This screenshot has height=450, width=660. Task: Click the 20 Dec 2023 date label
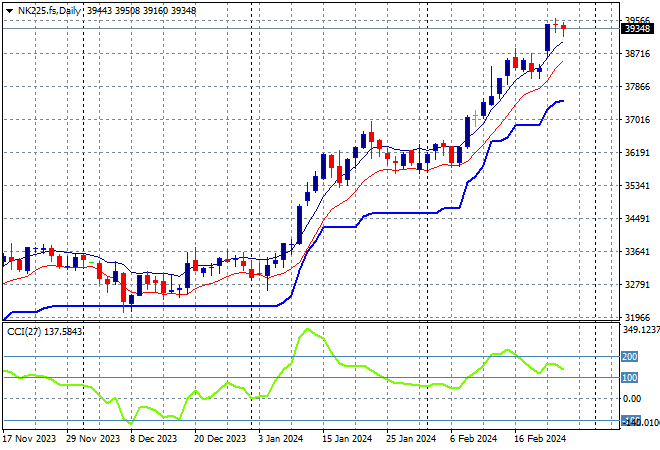tap(220, 439)
